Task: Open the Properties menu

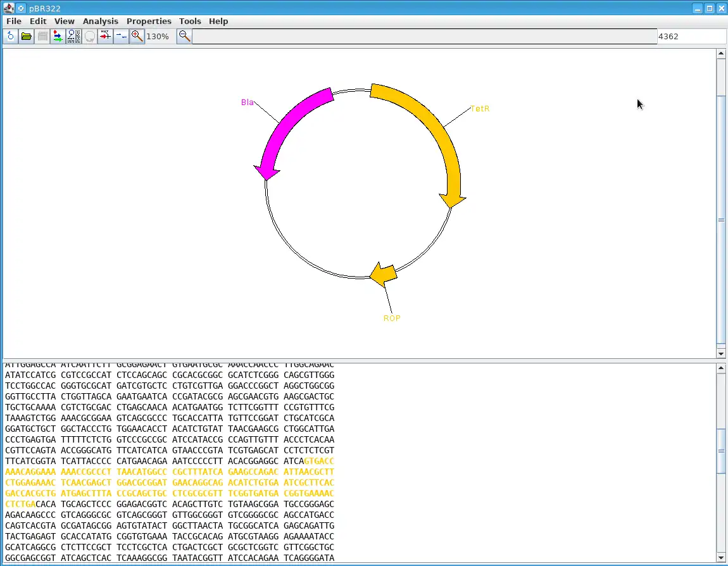Action: pyautogui.click(x=149, y=21)
